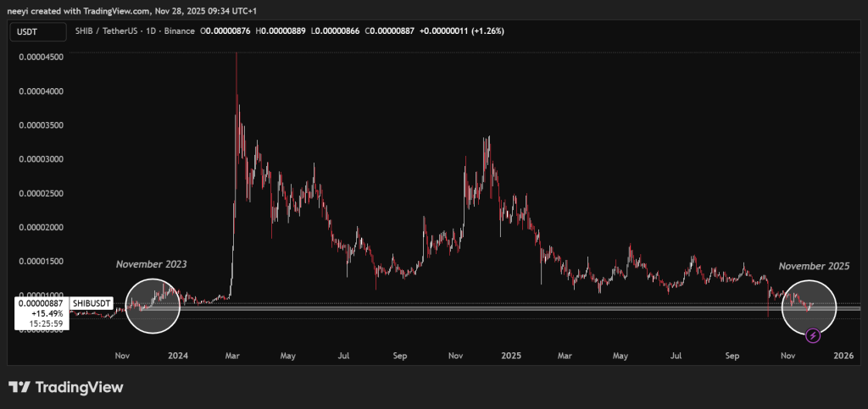Viewport: 868px width, 409px height.
Task: Click the 0.00000887 current price tag
Action: (x=42, y=303)
